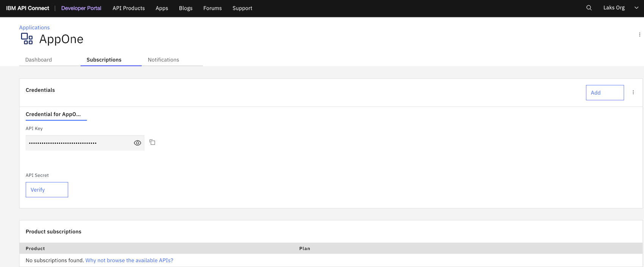Add a new credential with Add button
This screenshot has height=267, width=644.
(x=605, y=93)
